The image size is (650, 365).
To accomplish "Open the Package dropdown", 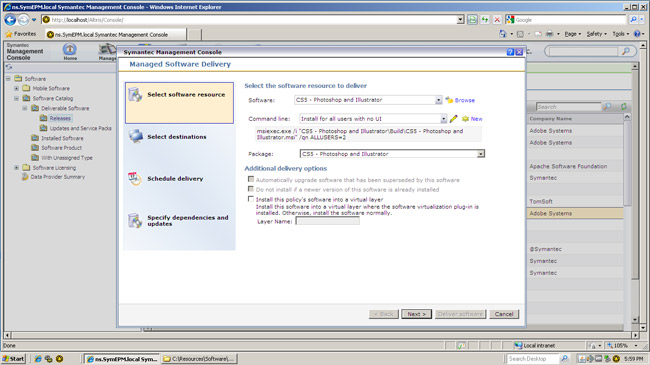I will (x=480, y=154).
